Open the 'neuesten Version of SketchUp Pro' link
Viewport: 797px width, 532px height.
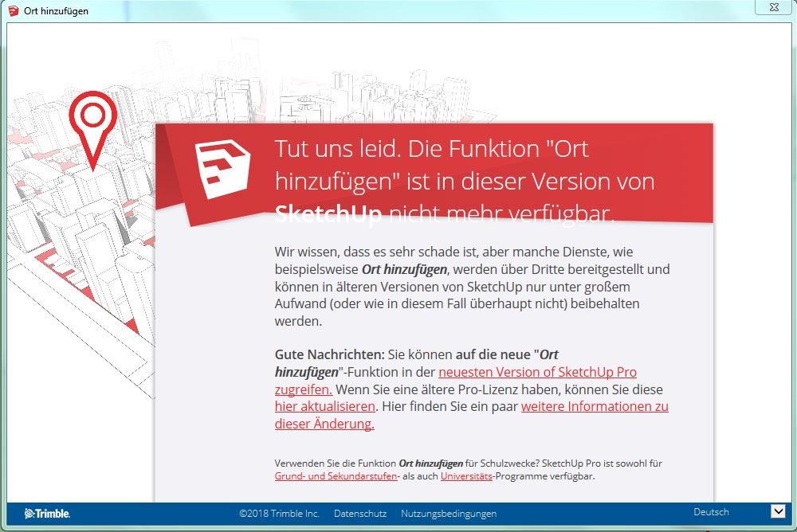click(537, 372)
